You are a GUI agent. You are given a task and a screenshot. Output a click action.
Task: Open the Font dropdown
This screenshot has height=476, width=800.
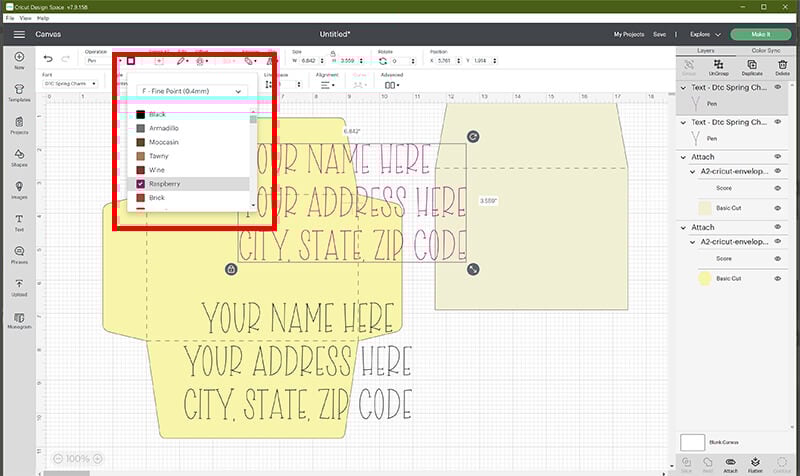tap(70, 83)
